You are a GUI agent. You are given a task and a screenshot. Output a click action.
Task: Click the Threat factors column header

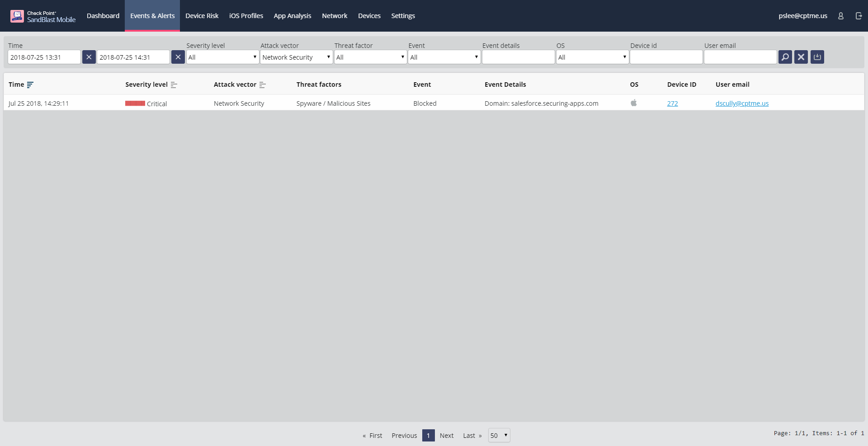[x=319, y=85]
